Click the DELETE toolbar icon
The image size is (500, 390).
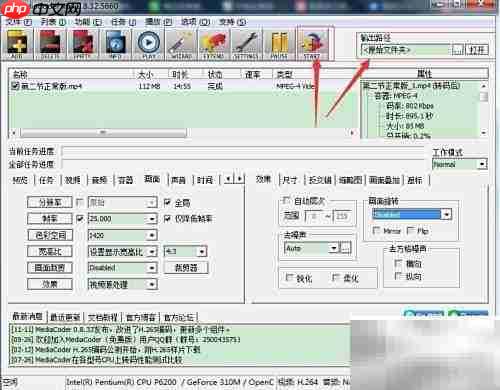click(50, 44)
